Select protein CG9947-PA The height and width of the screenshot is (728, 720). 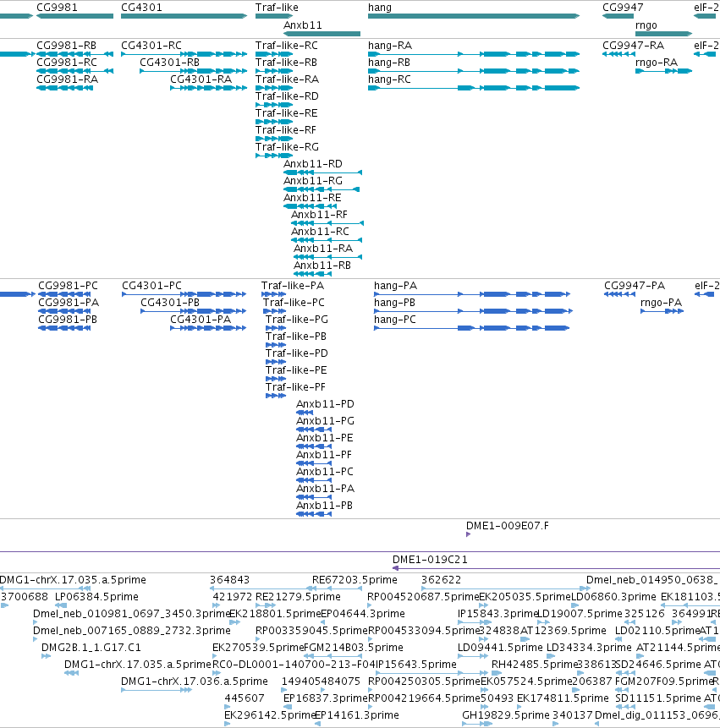(619, 294)
